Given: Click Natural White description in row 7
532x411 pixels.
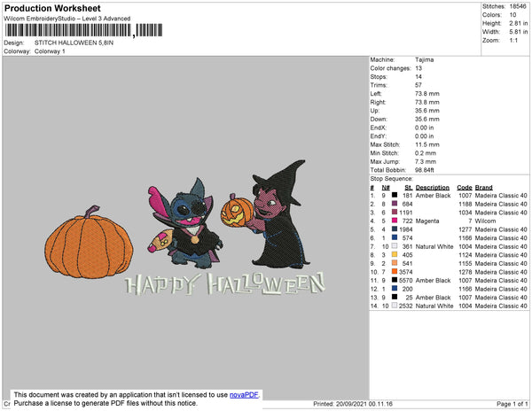Looking at the screenshot, I should [434, 246].
